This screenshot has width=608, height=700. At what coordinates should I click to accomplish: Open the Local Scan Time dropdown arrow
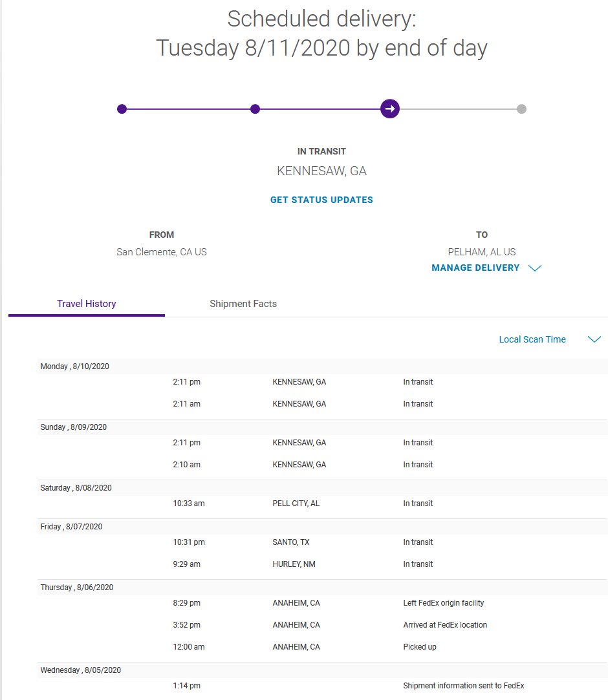594,339
